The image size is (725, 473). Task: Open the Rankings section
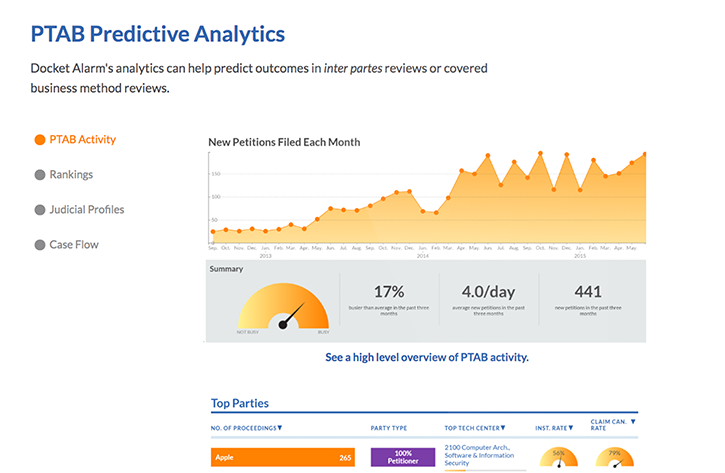coord(71,175)
